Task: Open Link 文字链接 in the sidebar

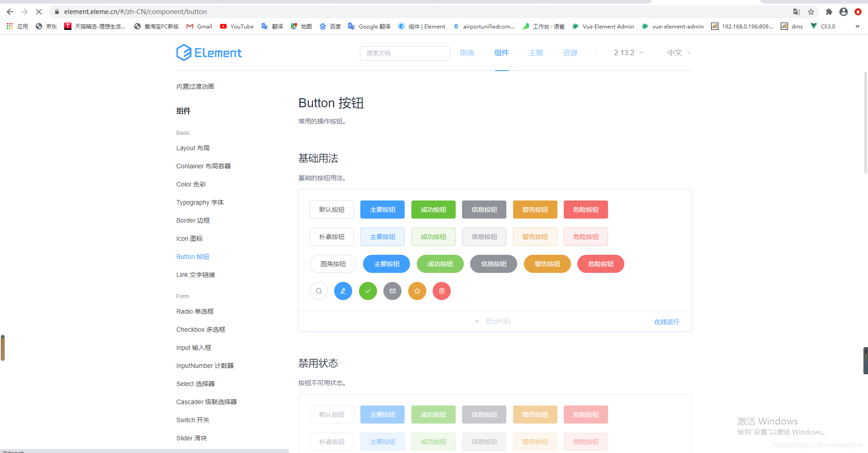Action: point(196,275)
